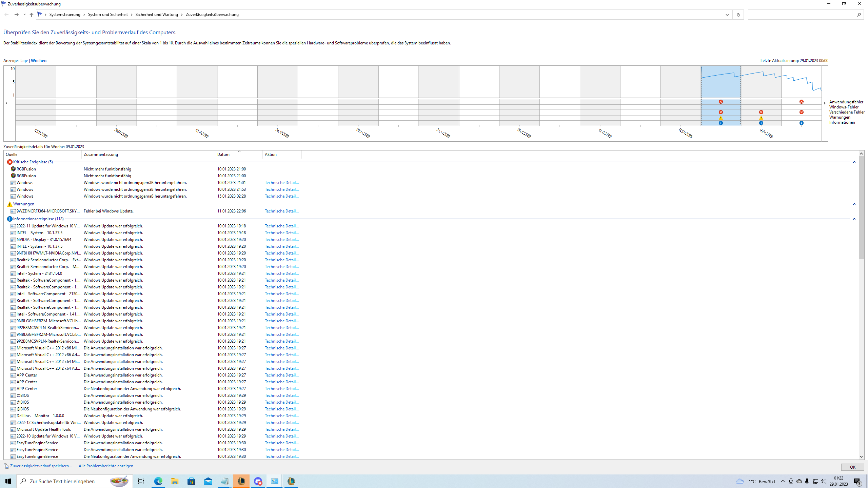Viewport: 868px width, 488px height.
Task: Click the up-directory arrow in navigation bar
Action: coord(32,15)
